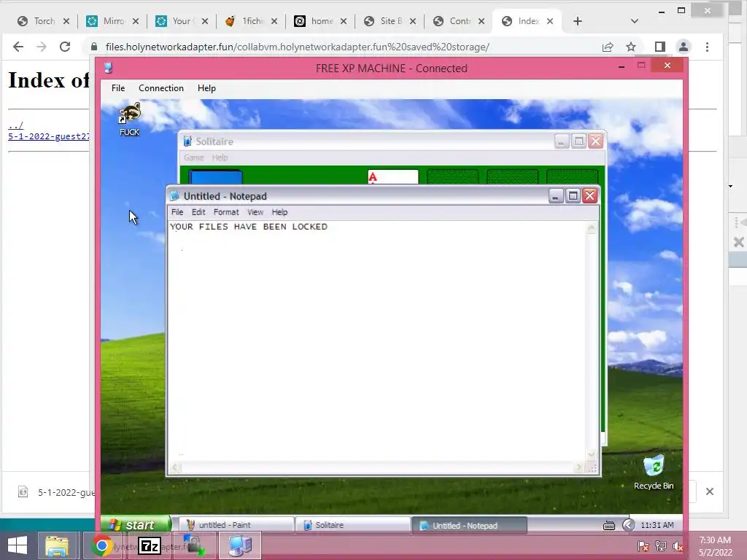Open the Format menu in Notepad
The height and width of the screenshot is (560, 747).
226,212
